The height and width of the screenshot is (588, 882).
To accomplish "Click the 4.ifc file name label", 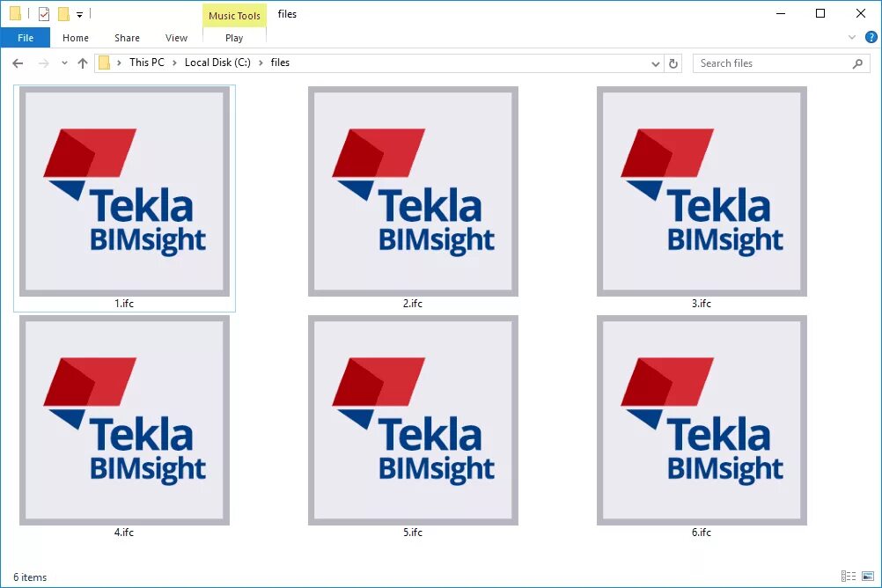I will coord(124,533).
